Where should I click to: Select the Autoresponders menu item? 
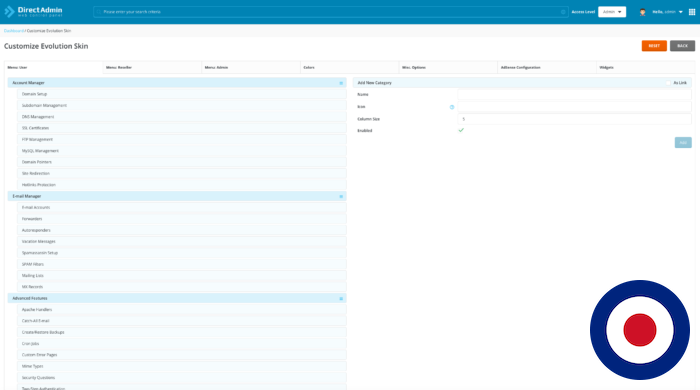(x=182, y=230)
